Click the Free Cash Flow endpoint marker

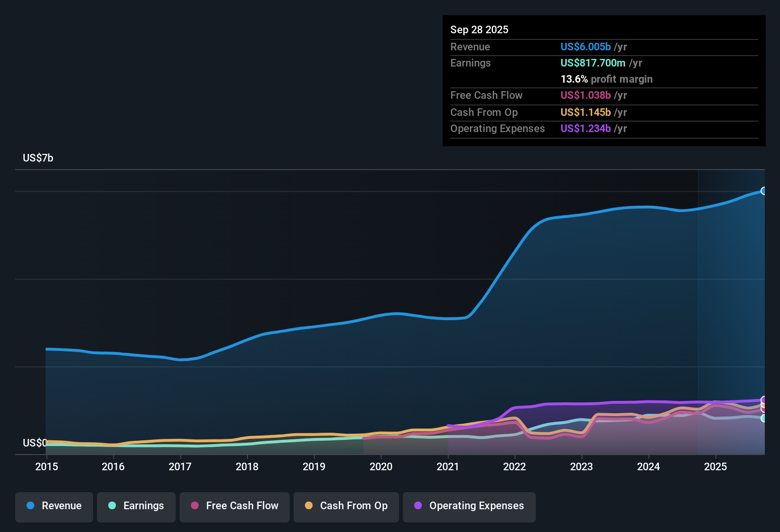764,410
